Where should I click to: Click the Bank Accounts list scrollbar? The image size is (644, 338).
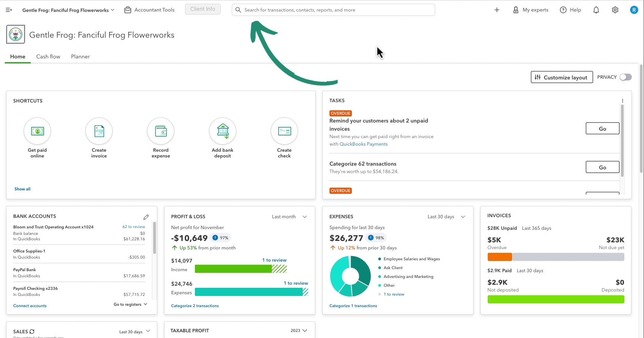155,238
